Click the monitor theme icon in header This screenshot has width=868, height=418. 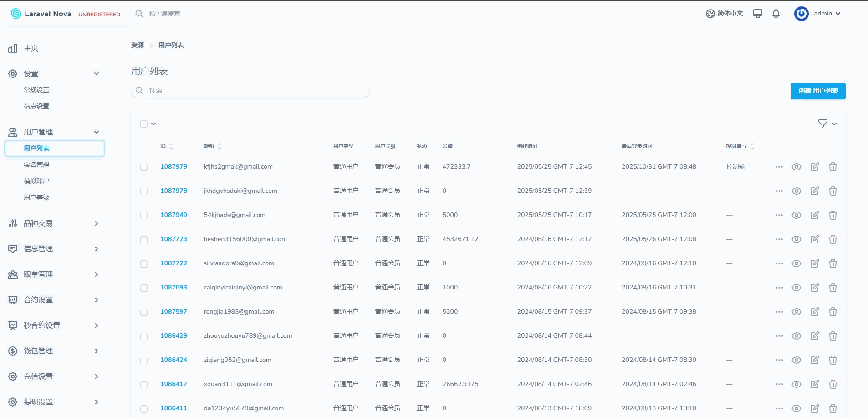click(x=758, y=14)
